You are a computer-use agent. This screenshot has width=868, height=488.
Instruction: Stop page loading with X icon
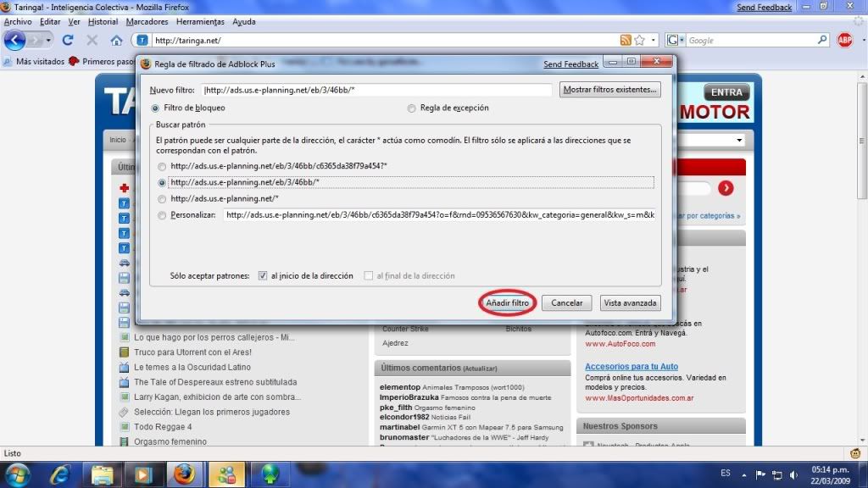[92, 41]
